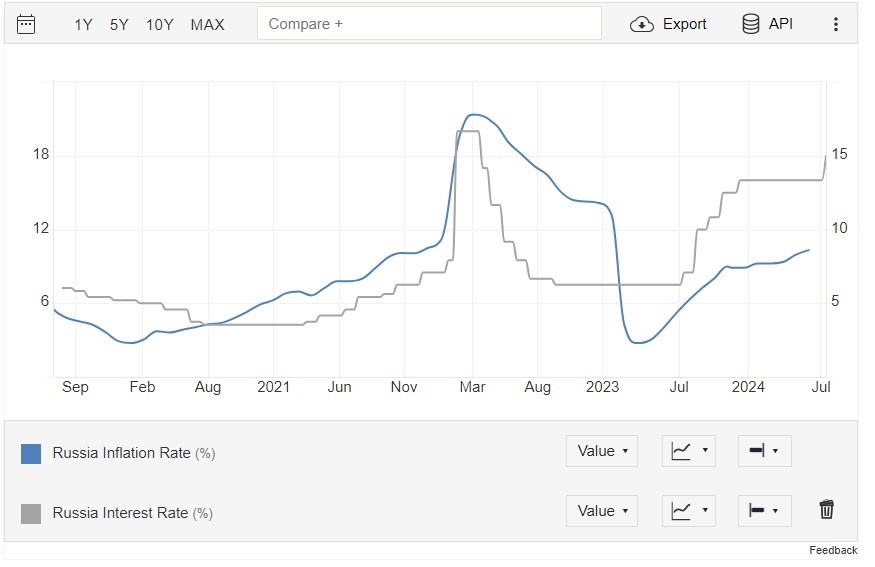Click the 2024 x-axis label
This screenshot has width=875, height=567.
tap(748, 387)
